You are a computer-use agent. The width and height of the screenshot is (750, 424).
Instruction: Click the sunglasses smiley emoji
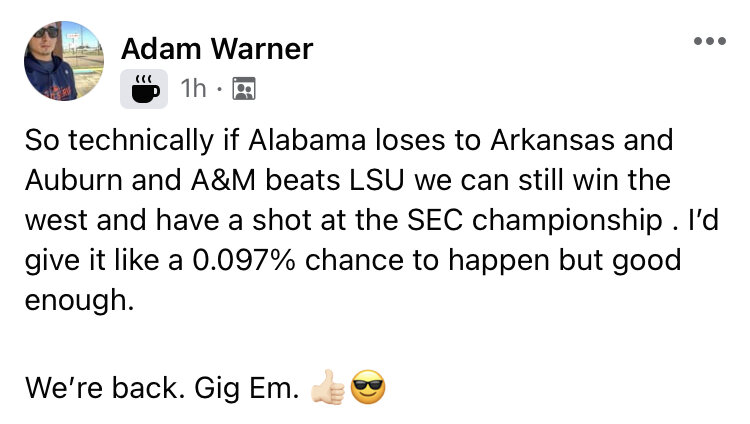[x=368, y=386]
